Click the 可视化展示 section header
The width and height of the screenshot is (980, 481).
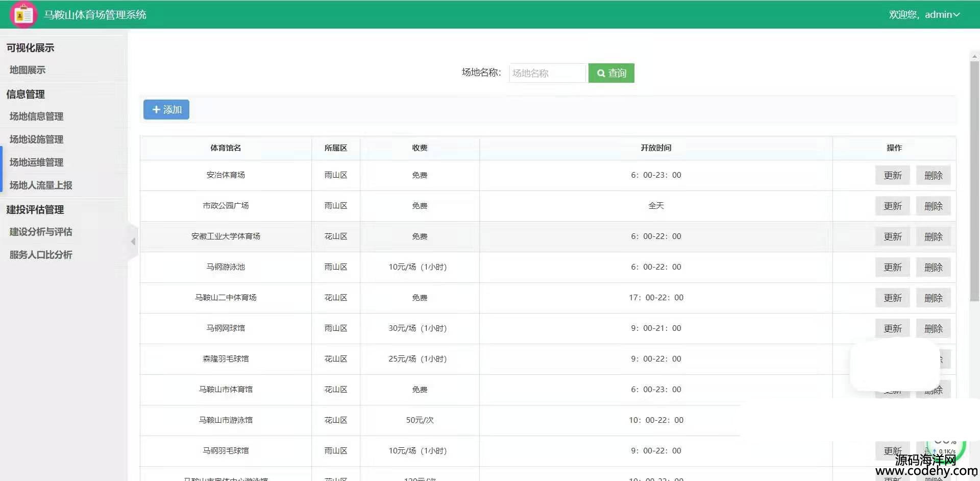coord(30,48)
